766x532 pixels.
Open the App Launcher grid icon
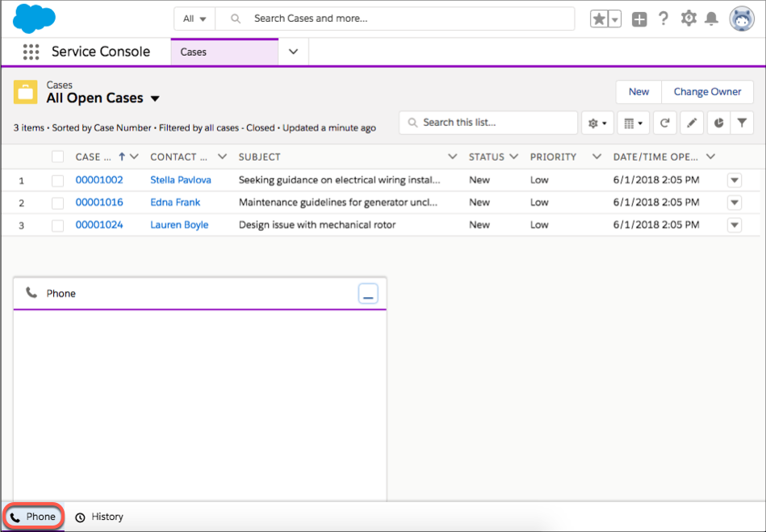click(31, 52)
